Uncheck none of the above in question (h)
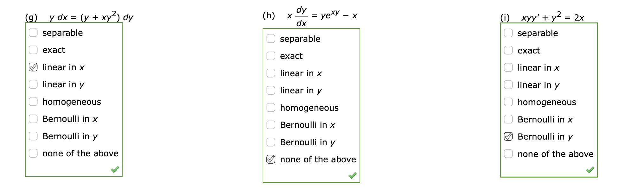 [x=271, y=159]
